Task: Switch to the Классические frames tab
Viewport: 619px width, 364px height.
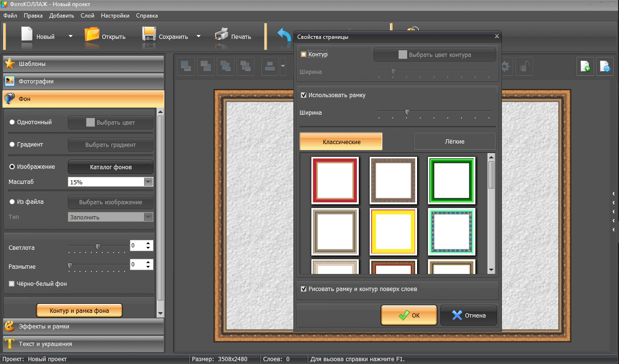Action: click(341, 142)
